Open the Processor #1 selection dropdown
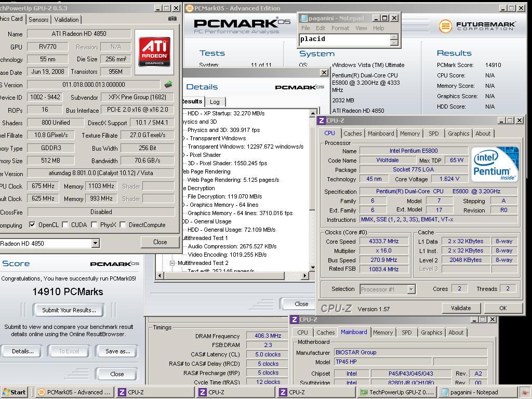The image size is (532, 399). (411, 289)
